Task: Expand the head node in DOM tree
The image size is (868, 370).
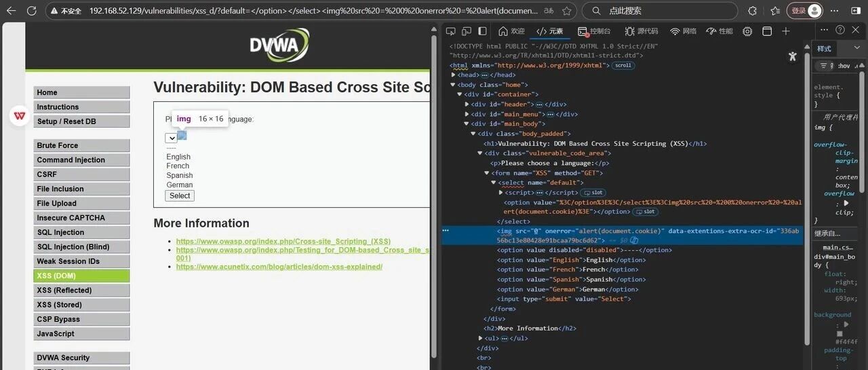Action: pyautogui.click(x=454, y=75)
